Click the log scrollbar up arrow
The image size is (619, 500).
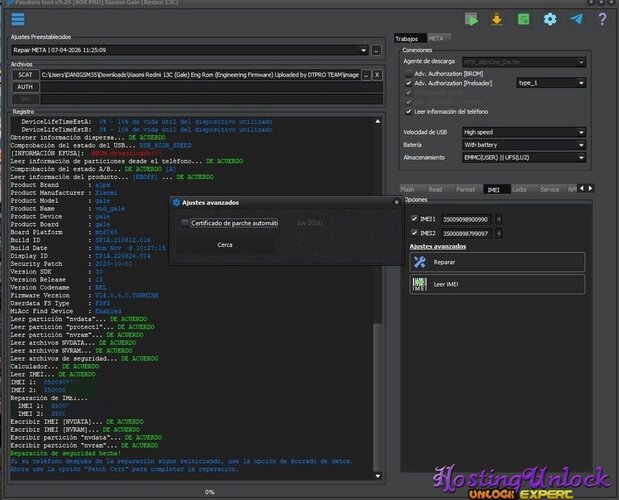tap(378, 121)
